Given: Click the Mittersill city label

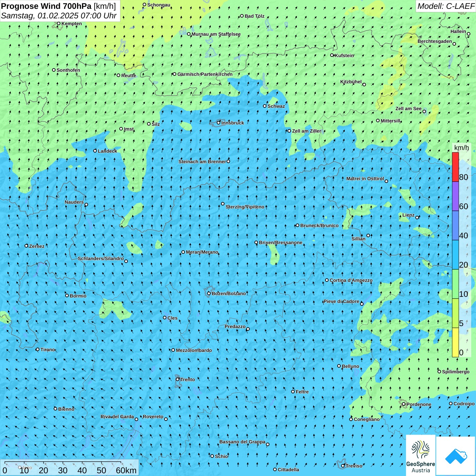Looking at the screenshot, I should pyautogui.click(x=391, y=121).
